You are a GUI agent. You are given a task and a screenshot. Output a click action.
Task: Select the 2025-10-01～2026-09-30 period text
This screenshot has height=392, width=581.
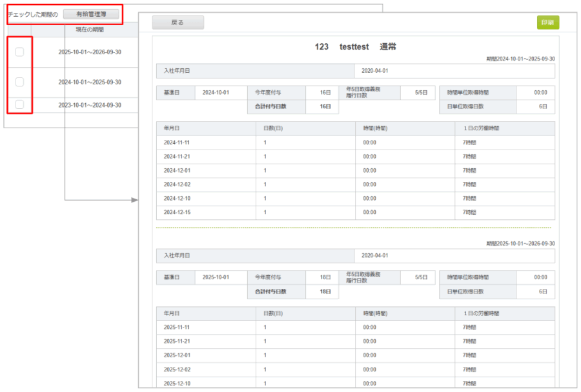[x=89, y=52]
